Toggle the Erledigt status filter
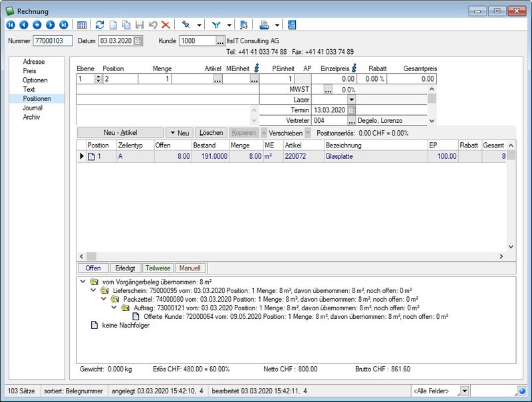This screenshot has height=402, width=532. tap(125, 268)
